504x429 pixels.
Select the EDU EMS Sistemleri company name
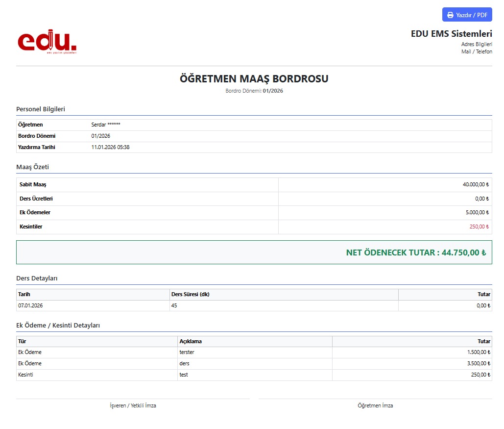[x=451, y=34]
